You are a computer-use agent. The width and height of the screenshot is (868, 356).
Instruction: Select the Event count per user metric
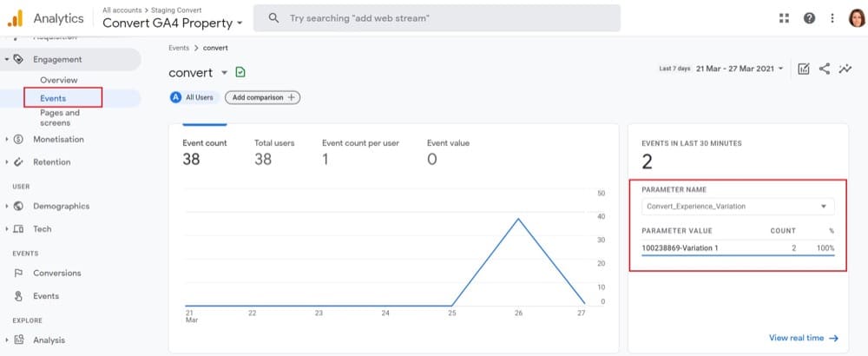pos(360,151)
